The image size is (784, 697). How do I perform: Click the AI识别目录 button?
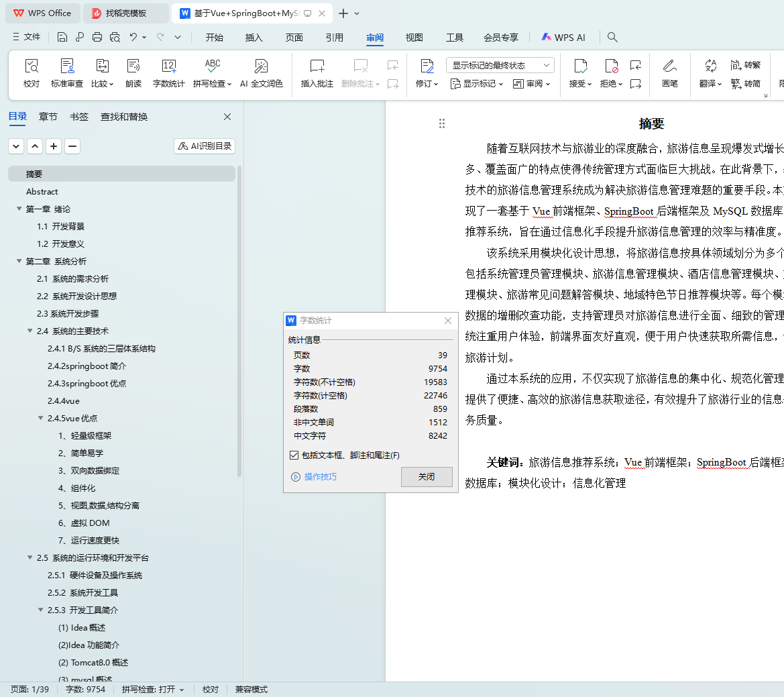click(x=205, y=146)
